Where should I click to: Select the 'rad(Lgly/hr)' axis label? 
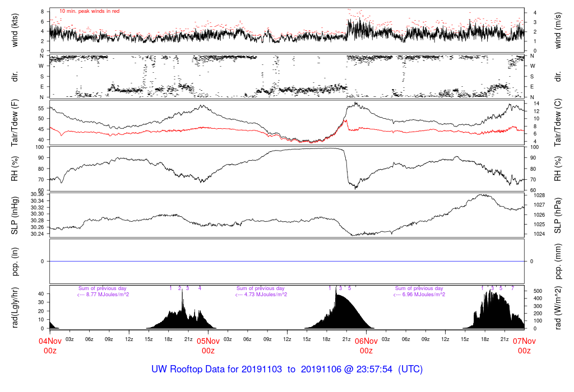(x=15, y=307)
